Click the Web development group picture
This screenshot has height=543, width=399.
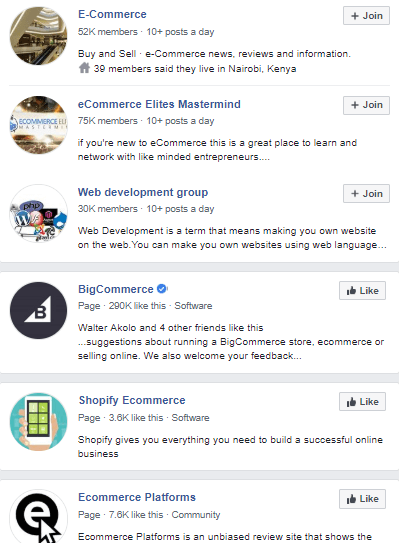coord(38,213)
